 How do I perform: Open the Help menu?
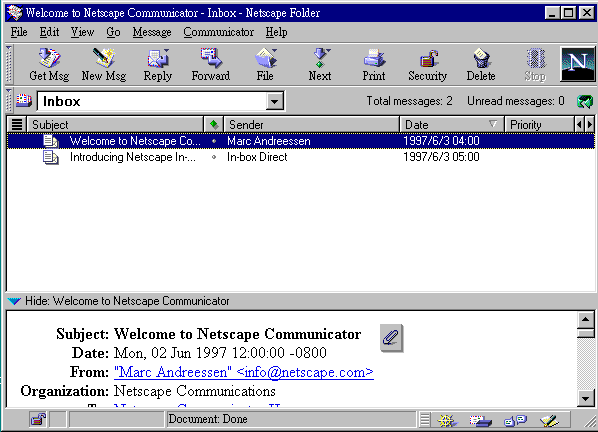(x=276, y=32)
